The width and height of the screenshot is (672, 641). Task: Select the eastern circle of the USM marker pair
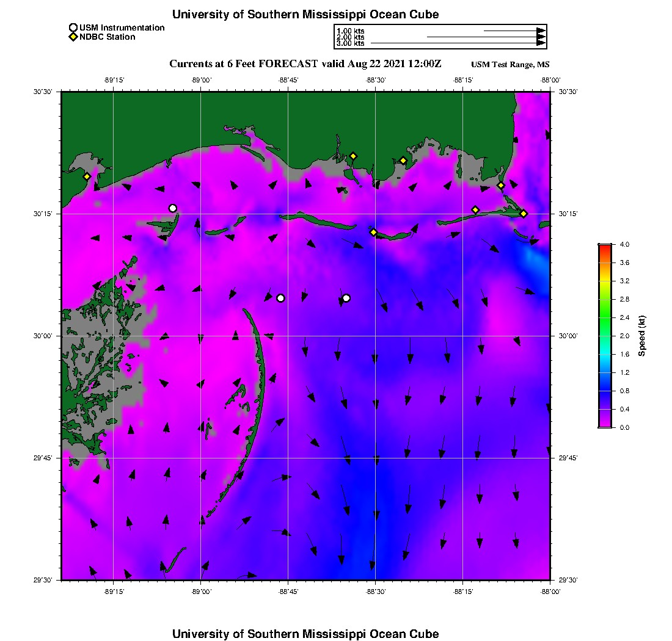[346, 298]
